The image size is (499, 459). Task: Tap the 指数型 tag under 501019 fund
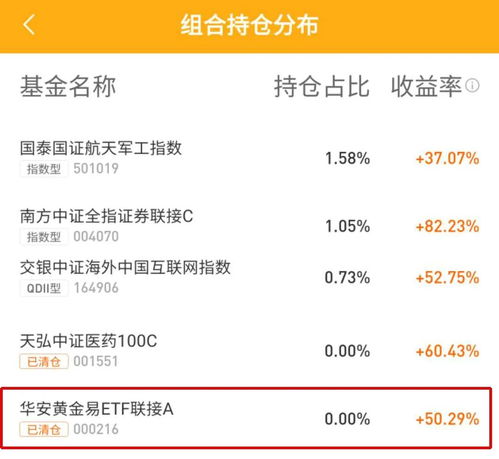click(44, 169)
